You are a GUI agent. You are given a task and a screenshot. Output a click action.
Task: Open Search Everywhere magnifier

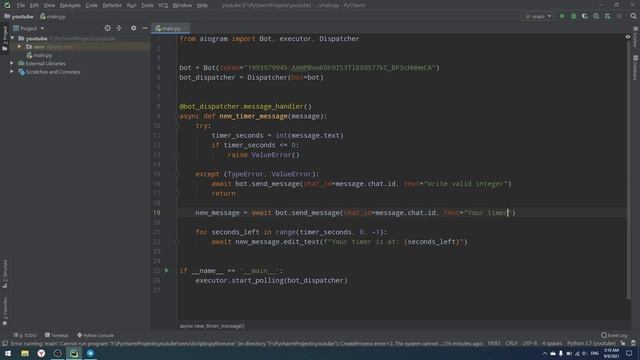[633, 16]
